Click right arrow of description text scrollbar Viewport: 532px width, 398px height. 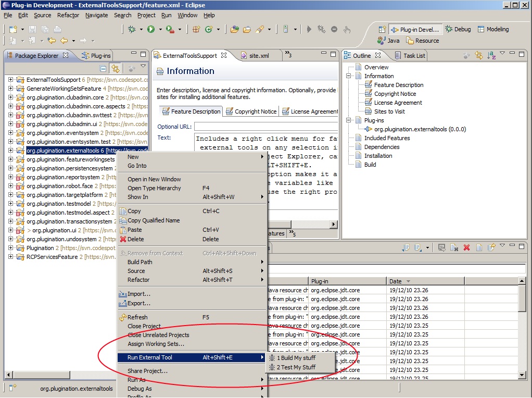click(334, 224)
